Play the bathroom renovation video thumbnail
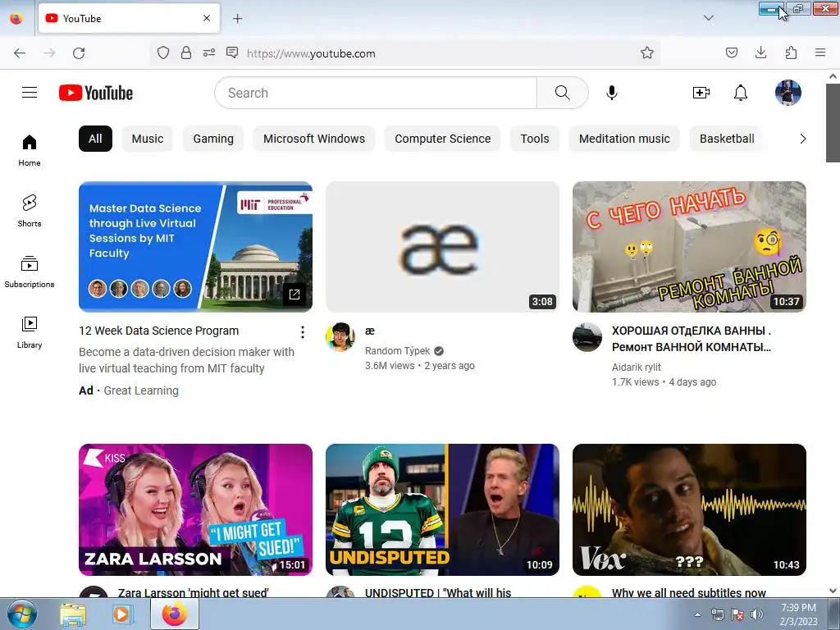 [689, 246]
